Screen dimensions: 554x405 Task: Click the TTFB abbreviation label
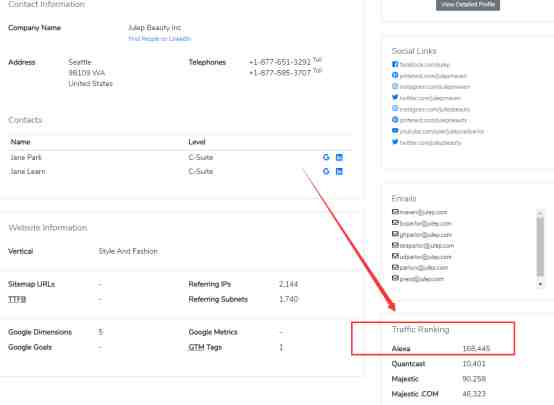coord(17,300)
